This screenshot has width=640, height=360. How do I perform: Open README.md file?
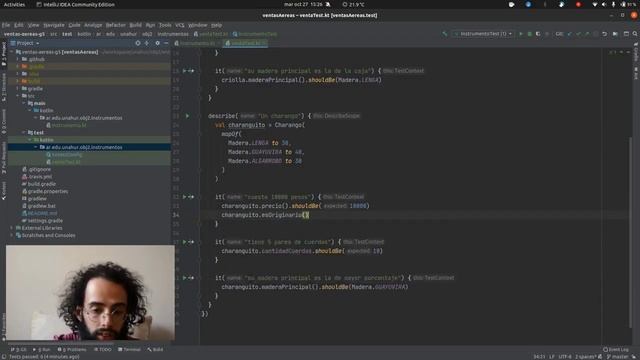[40, 213]
